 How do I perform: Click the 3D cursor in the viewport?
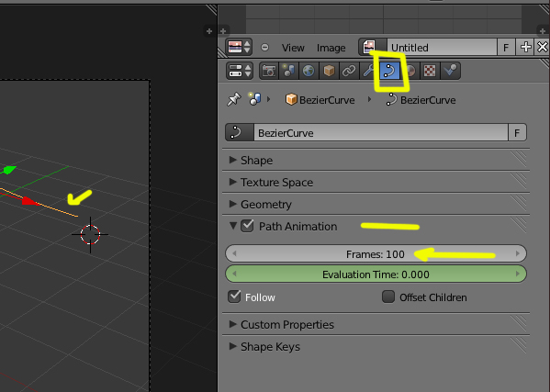pos(90,235)
